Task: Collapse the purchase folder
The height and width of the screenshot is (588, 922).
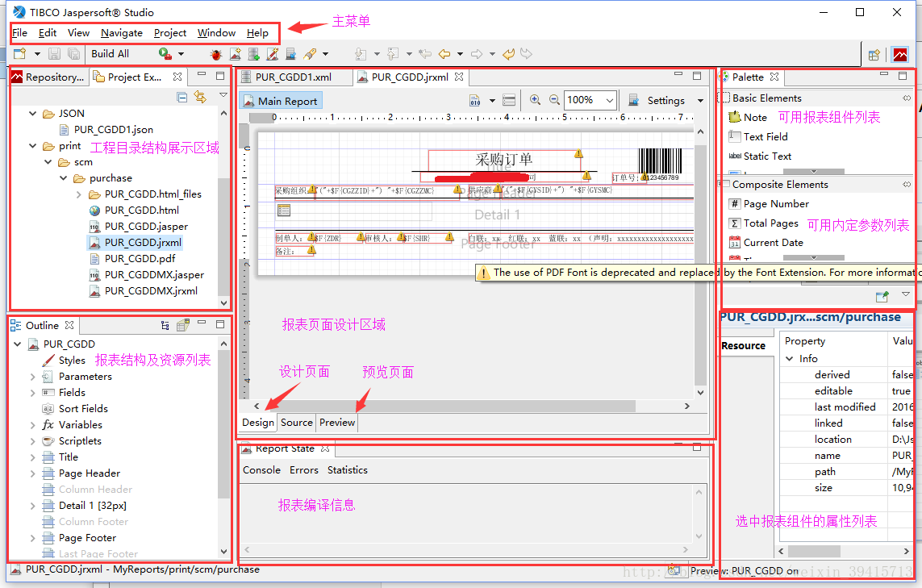Action: click(x=64, y=178)
